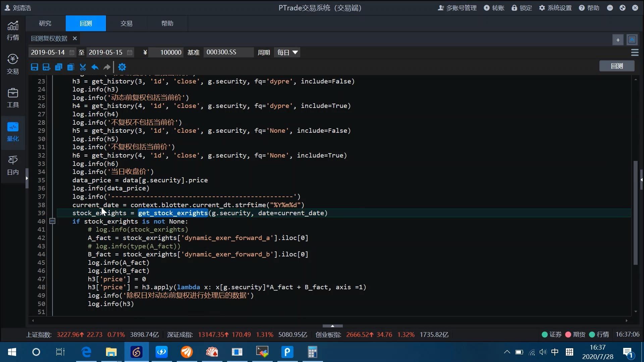The width and height of the screenshot is (644, 362).
Task: Click line number 48 in gutter
Action: pos(41,287)
